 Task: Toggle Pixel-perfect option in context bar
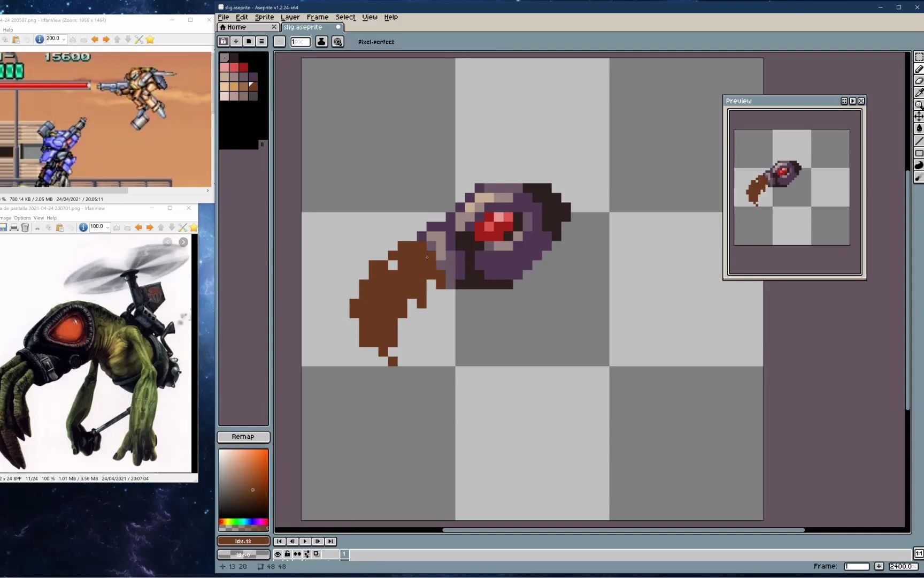click(376, 42)
